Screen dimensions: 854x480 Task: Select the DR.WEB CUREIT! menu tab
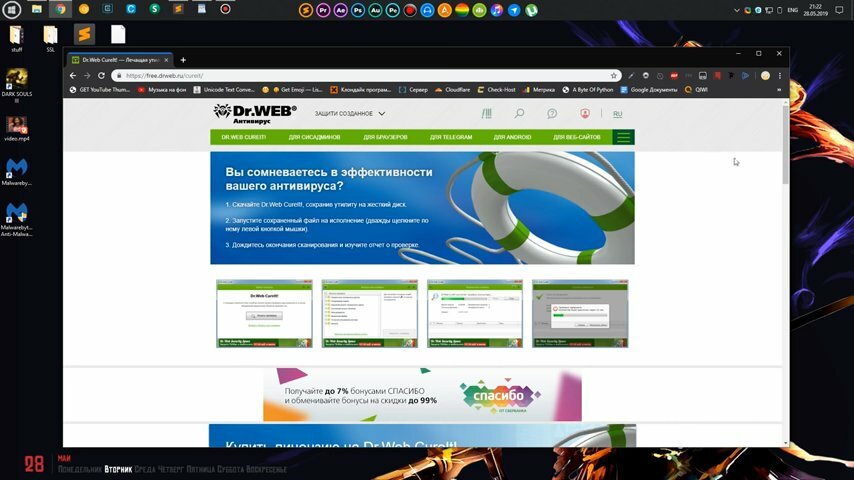point(243,137)
